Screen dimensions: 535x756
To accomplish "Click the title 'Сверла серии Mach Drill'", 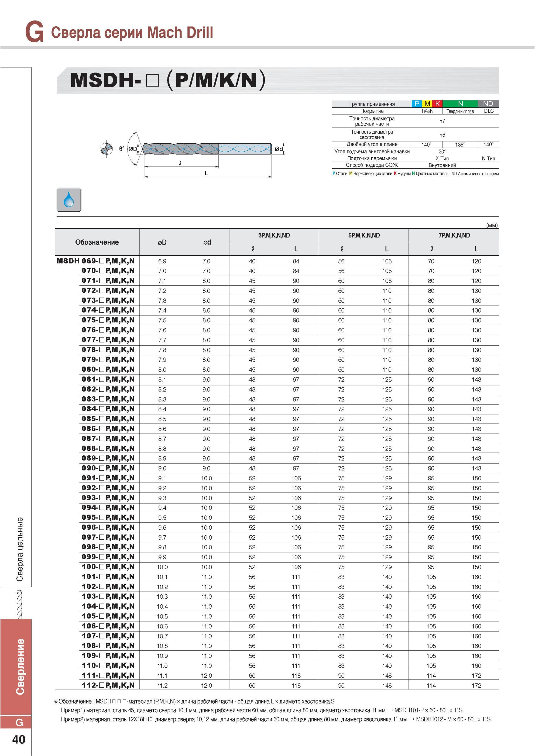I will click(x=132, y=33).
